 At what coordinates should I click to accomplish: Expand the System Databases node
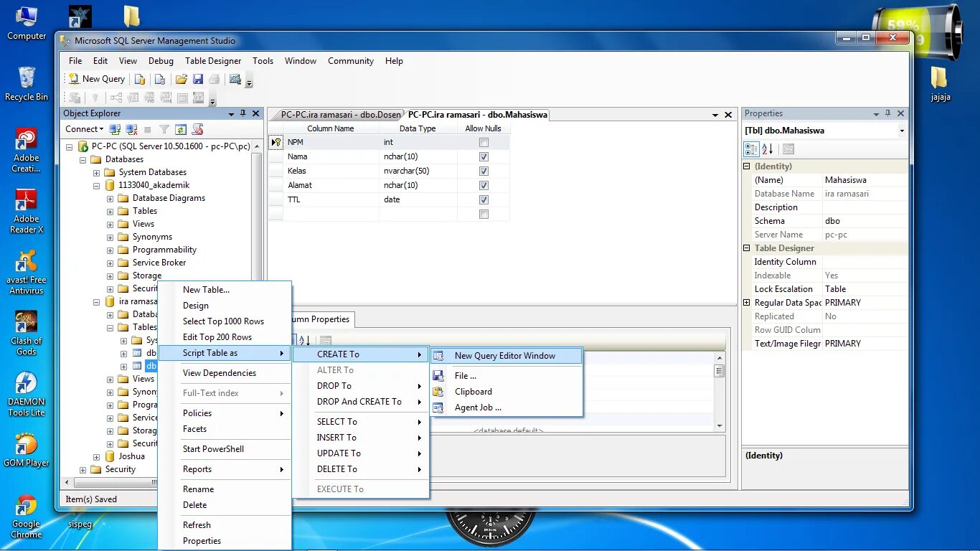96,173
